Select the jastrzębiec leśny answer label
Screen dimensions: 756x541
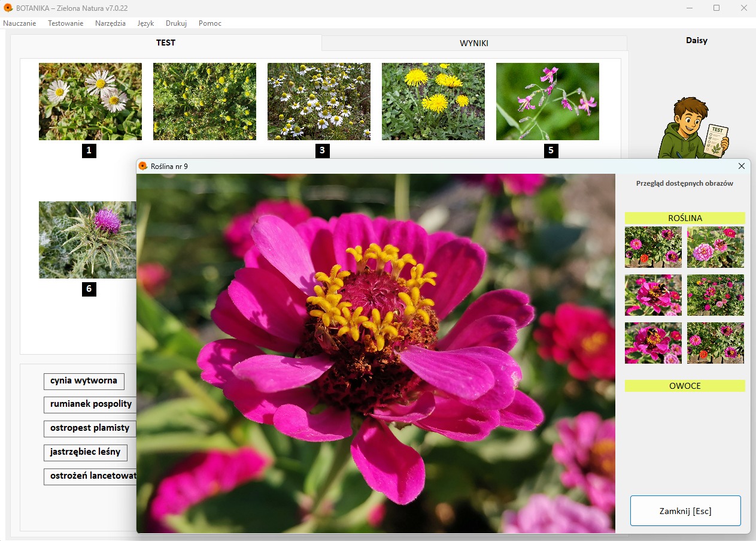[85, 452]
